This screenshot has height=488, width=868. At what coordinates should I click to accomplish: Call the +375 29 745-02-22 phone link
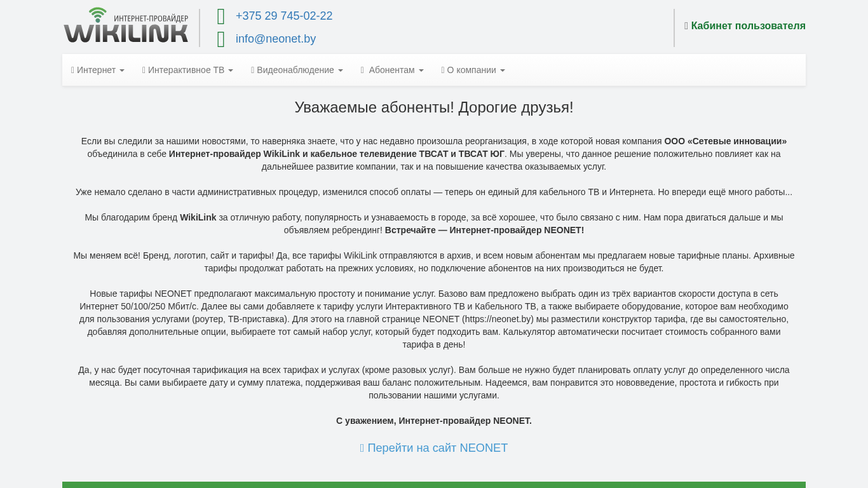[284, 16]
